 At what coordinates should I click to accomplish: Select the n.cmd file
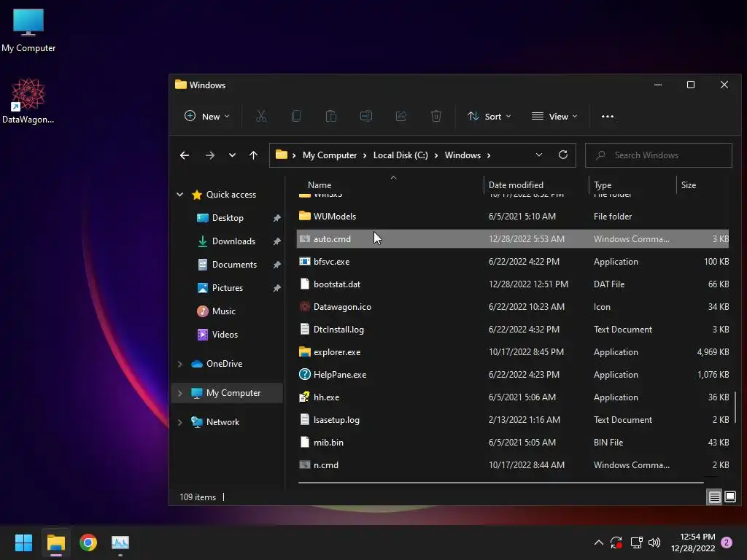(x=513, y=465)
